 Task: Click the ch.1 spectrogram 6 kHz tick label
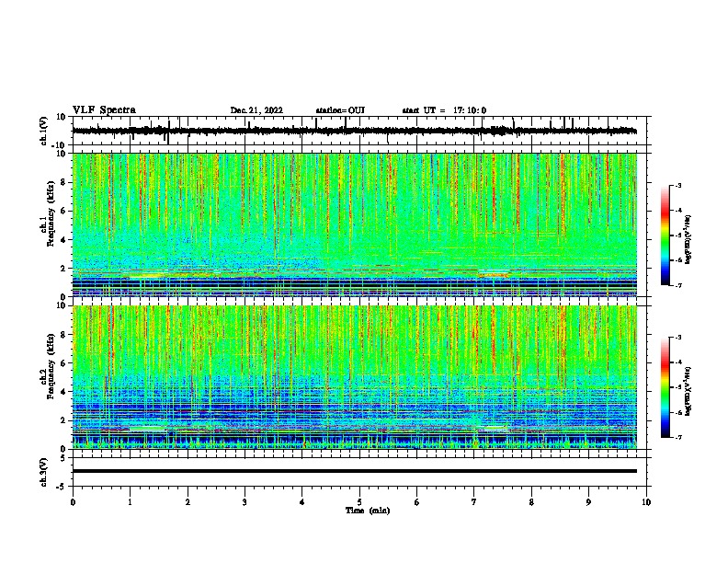point(63,211)
